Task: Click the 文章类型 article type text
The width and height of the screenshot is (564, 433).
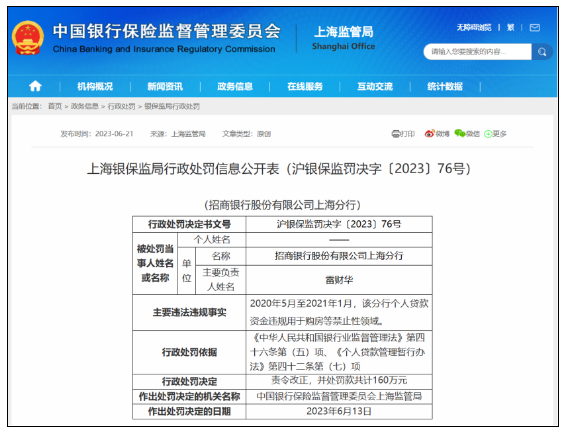Action: point(246,134)
